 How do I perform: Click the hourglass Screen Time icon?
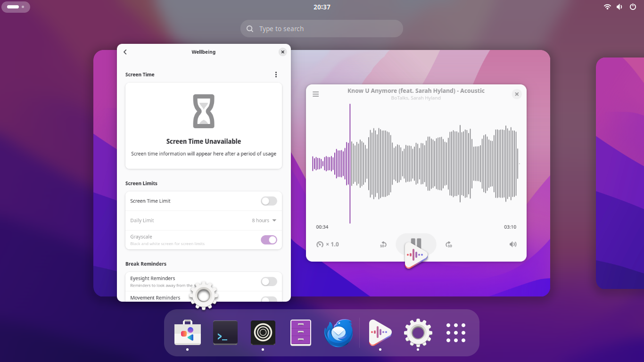click(204, 111)
